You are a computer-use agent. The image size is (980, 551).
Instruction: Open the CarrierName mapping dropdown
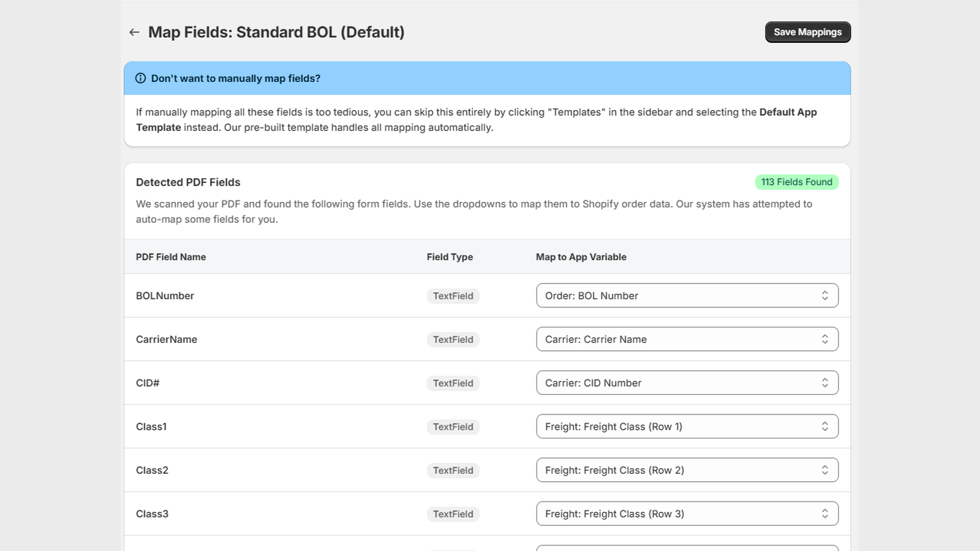[687, 339]
